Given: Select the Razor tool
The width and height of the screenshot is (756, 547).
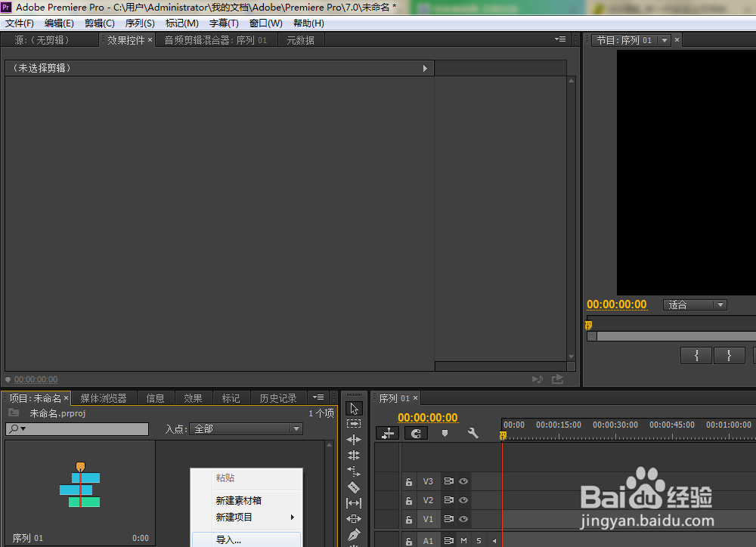Looking at the screenshot, I should point(354,487).
